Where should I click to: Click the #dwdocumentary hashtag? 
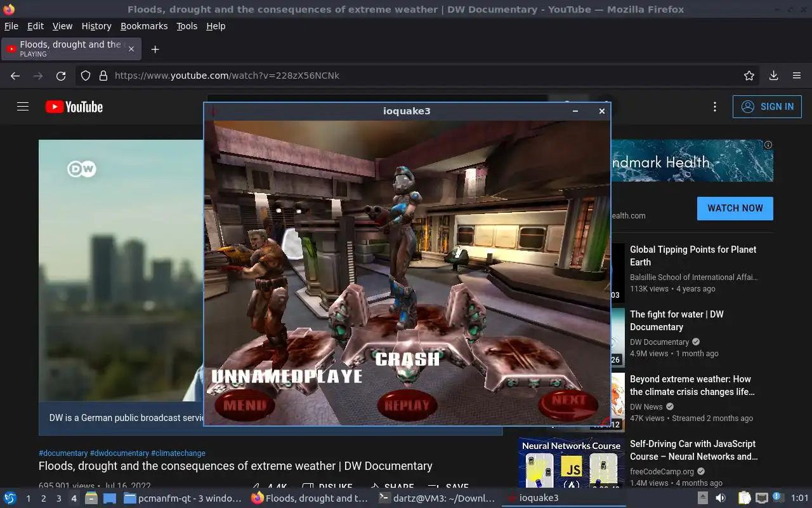119,453
